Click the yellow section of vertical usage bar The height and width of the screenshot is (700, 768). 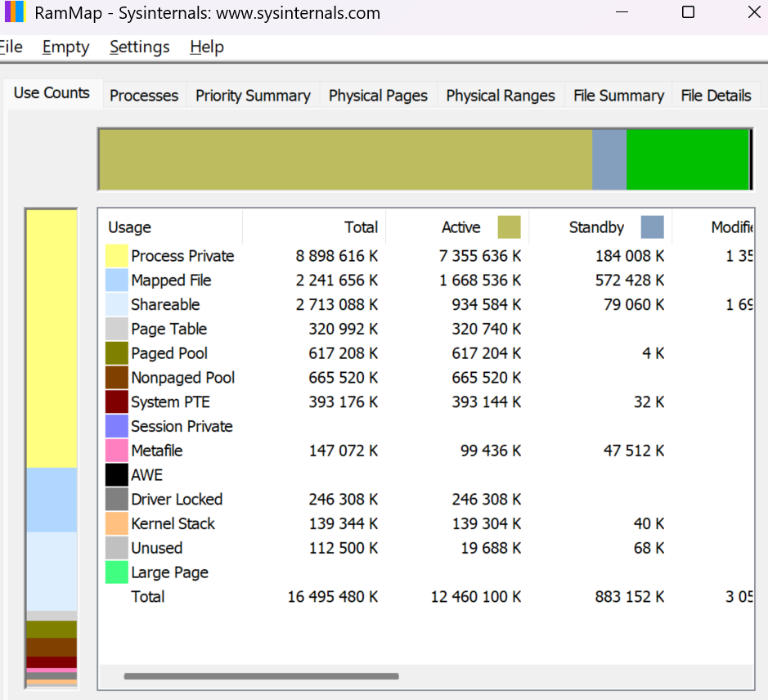pos(52,339)
